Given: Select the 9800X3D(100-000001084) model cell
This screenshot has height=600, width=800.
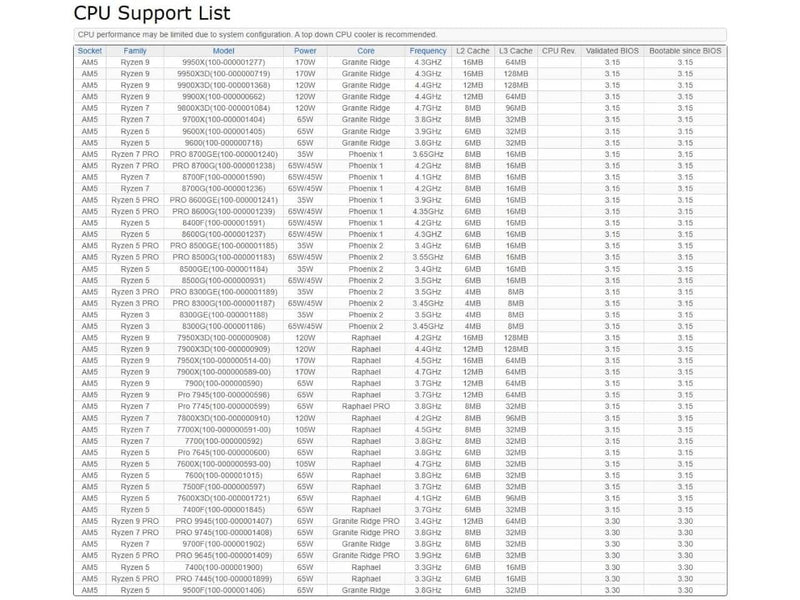Looking at the screenshot, I should (x=223, y=108).
